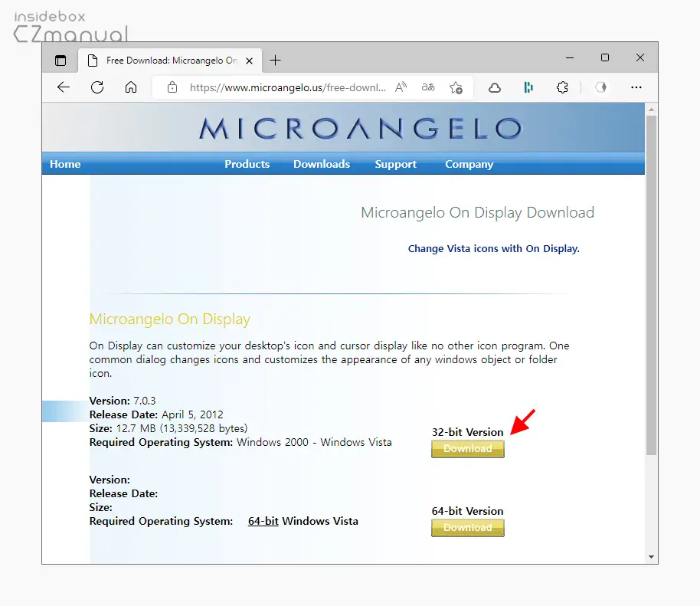Go to the browser Home page

[131, 87]
